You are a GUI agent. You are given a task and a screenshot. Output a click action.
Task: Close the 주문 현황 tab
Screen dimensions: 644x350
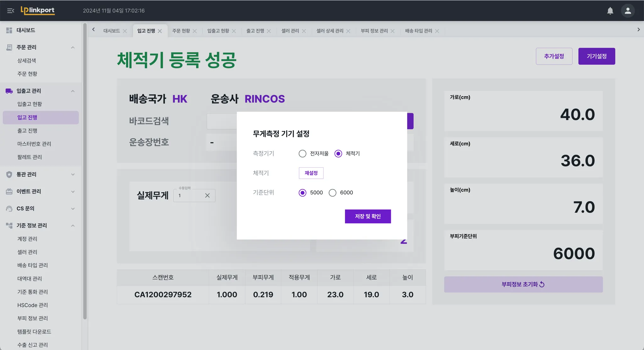point(195,31)
